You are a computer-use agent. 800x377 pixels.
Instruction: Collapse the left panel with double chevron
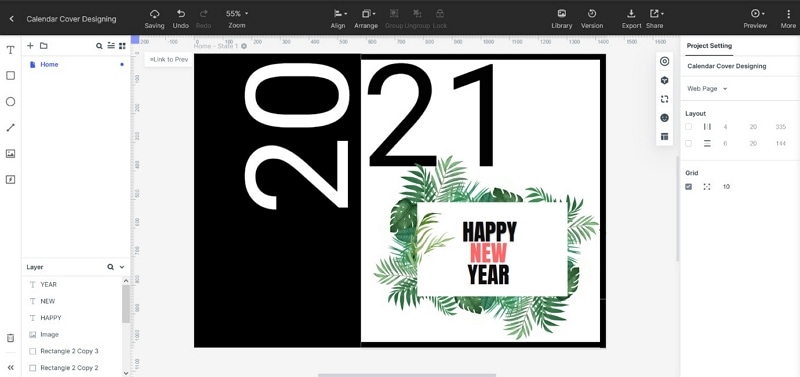point(10,367)
